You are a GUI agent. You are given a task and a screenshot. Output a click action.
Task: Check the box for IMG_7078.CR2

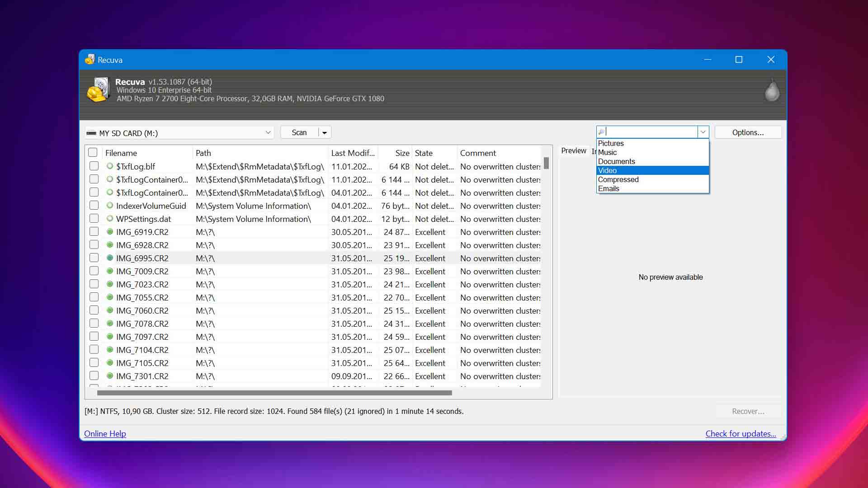(x=94, y=323)
